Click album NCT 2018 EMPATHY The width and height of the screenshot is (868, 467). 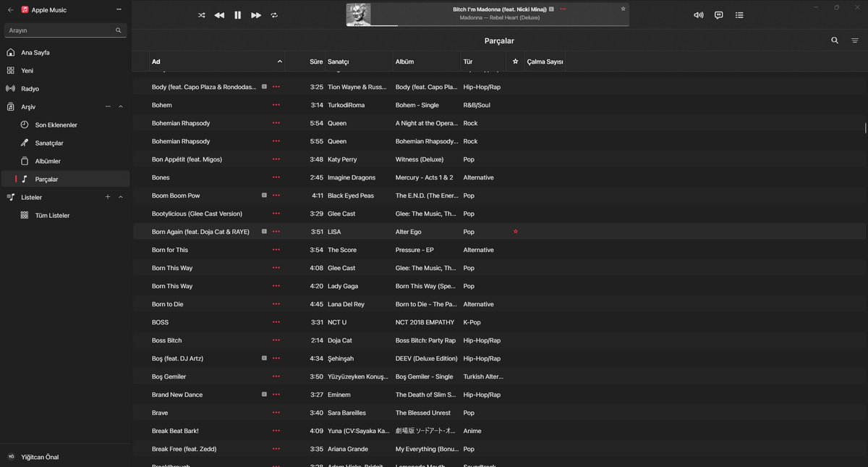tap(425, 322)
